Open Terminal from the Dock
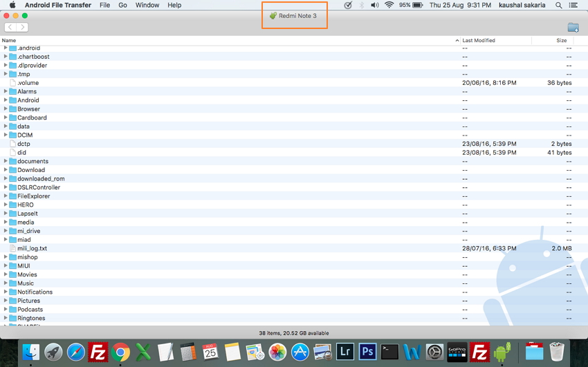 tap(389, 352)
